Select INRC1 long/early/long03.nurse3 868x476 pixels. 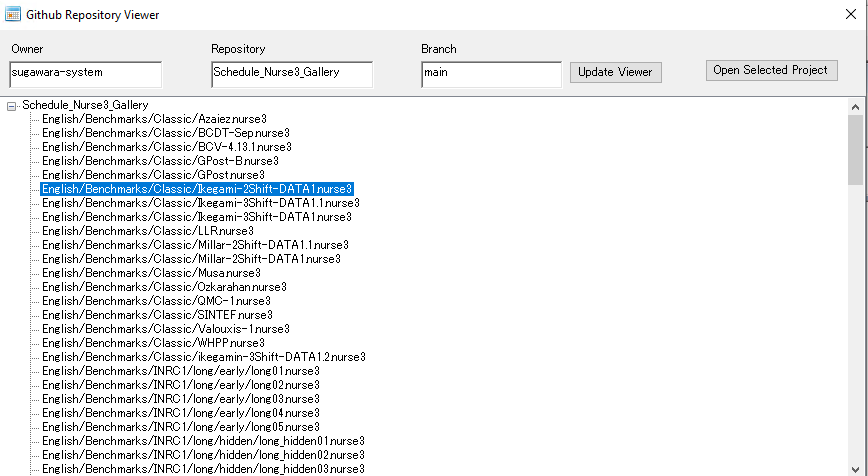point(181,399)
